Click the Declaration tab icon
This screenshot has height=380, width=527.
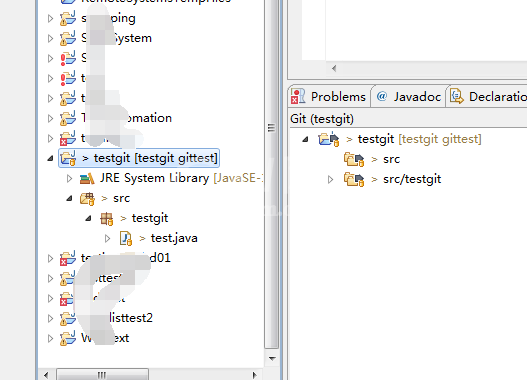457,96
